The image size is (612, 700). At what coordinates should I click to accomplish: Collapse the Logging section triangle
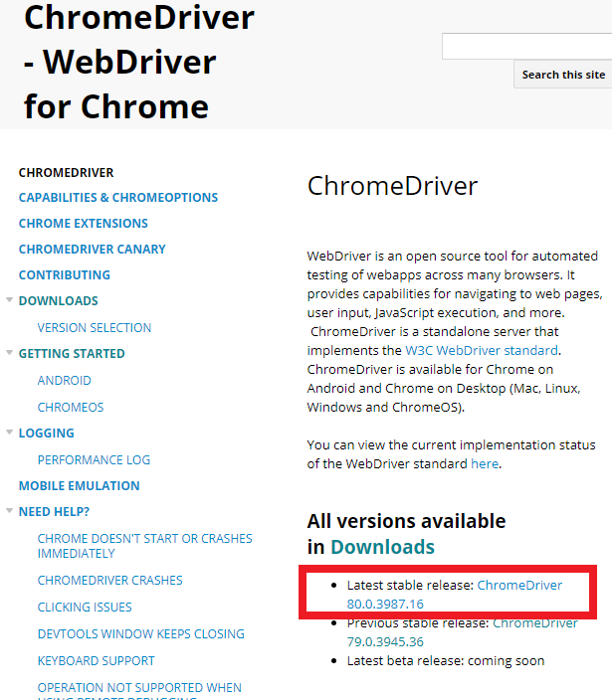pyautogui.click(x=9, y=433)
